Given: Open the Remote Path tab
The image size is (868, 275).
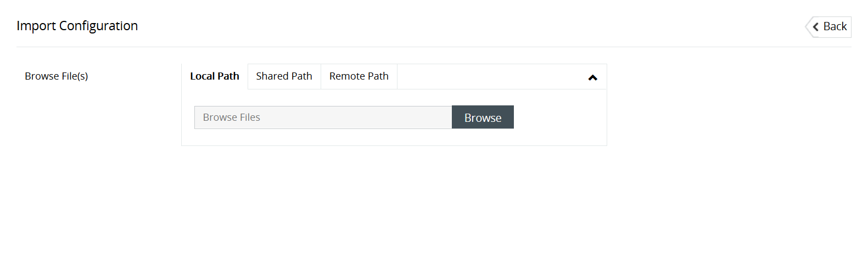Looking at the screenshot, I should pyautogui.click(x=359, y=76).
